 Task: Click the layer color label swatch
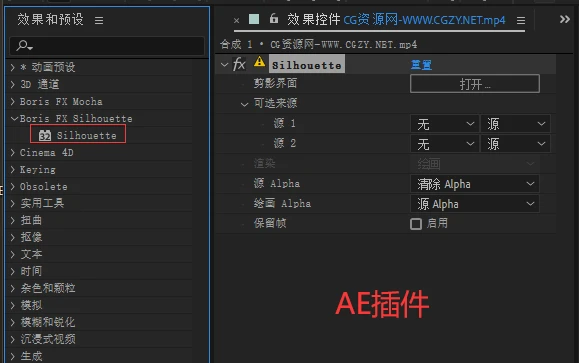254,19
